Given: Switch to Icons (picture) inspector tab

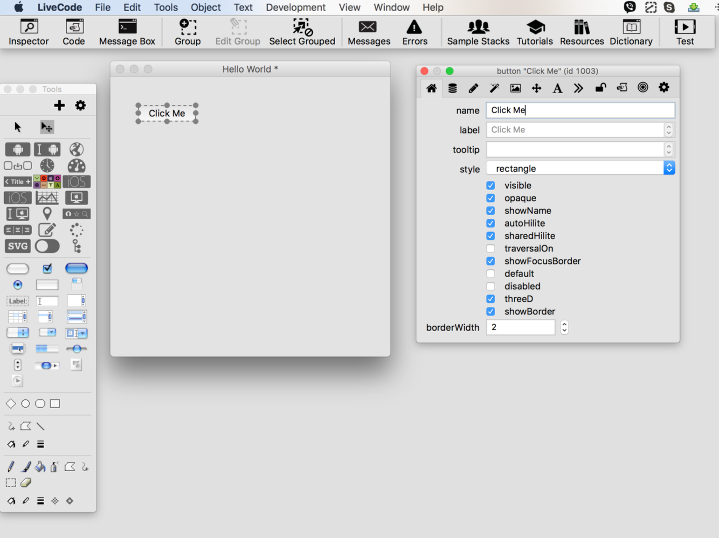Looking at the screenshot, I should tap(515, 88).
